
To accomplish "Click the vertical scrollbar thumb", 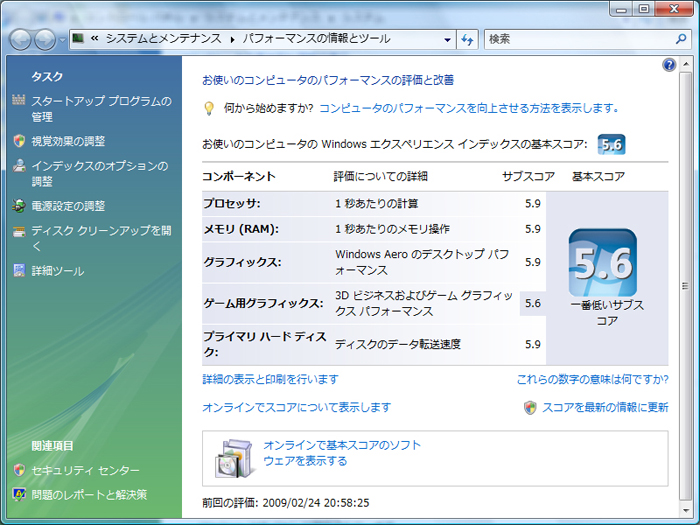I will point(685,286).
